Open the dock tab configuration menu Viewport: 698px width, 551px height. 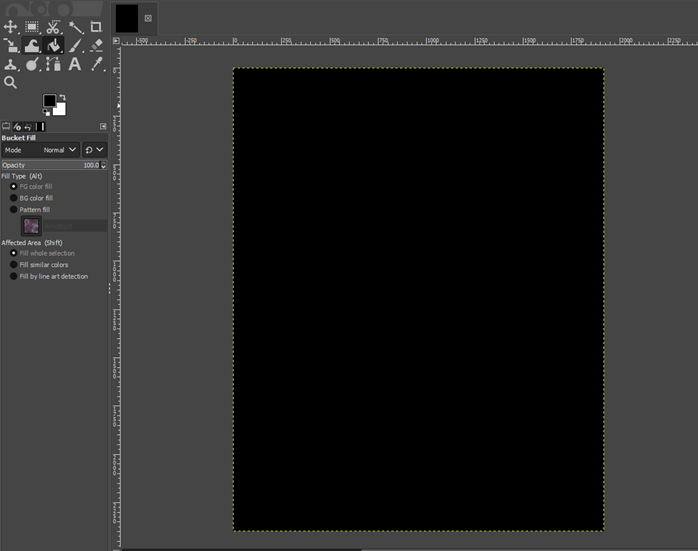point(103,126)
